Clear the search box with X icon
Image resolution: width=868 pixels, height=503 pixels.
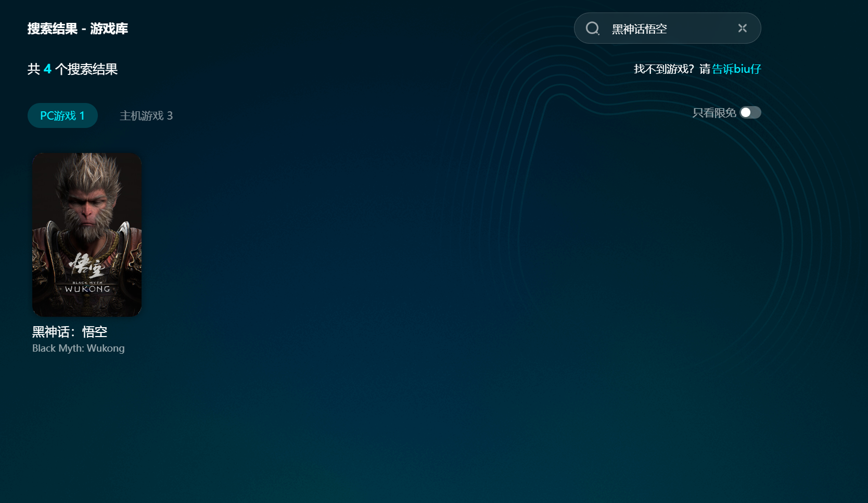point(743,28)
